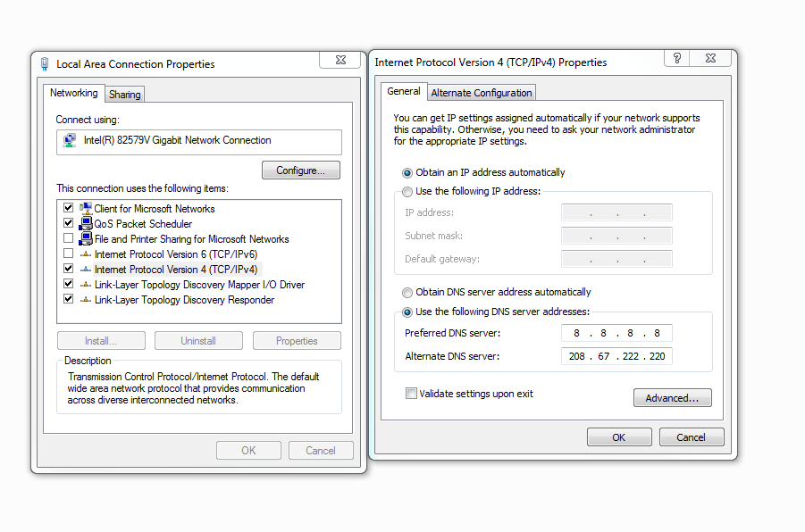Click the TCP/IPv4 protocol icon
The width and height of the screenshot is (805, 532).
click(86, 270)
